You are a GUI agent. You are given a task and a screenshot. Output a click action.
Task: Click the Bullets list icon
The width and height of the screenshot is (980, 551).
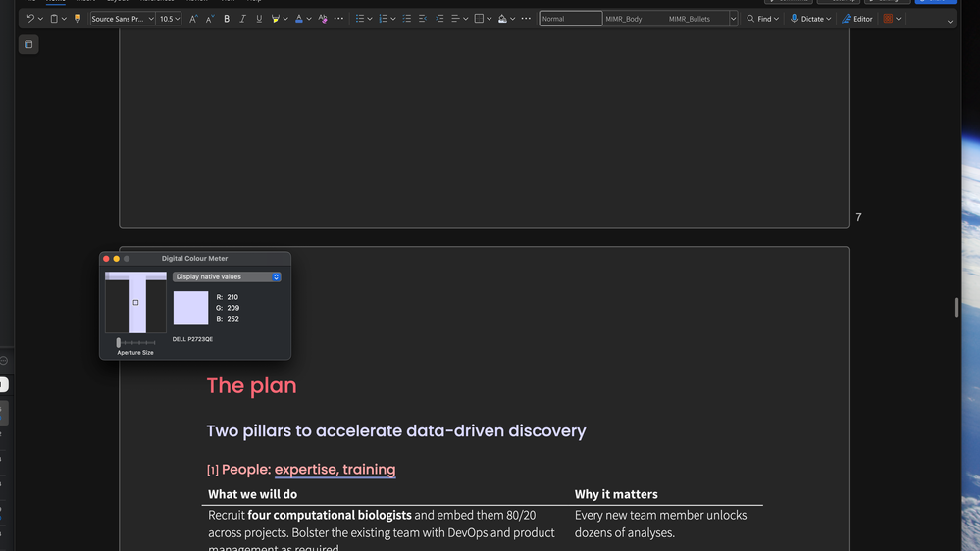pyautogui.click(x=360, y=19)
